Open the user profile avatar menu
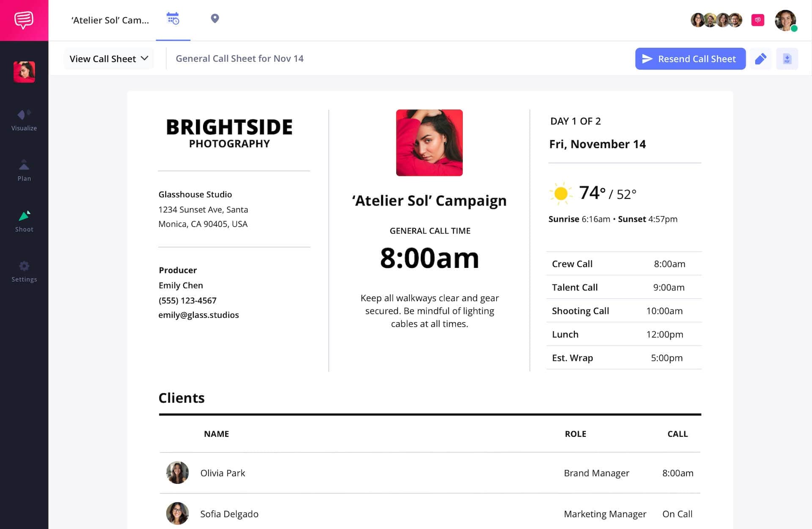This screenshot has height=529, width=812. tap(785, 20)
